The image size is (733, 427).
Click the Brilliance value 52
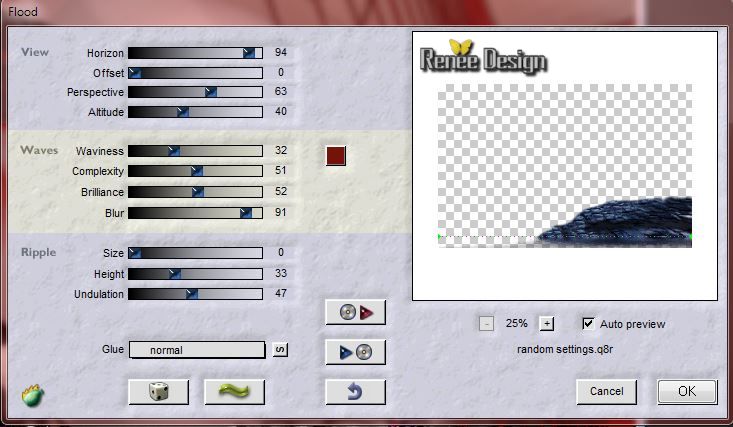tap(280, 191)
